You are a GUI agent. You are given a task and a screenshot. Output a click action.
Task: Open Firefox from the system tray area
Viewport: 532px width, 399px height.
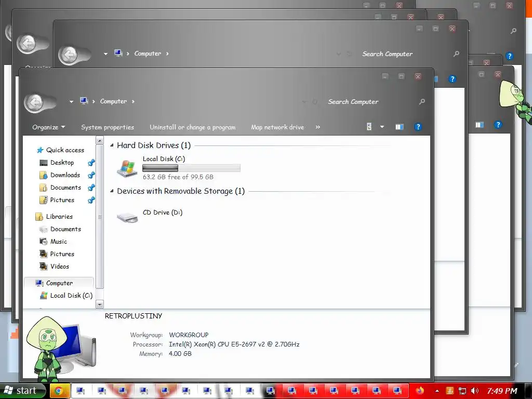(x=420, y=391)
